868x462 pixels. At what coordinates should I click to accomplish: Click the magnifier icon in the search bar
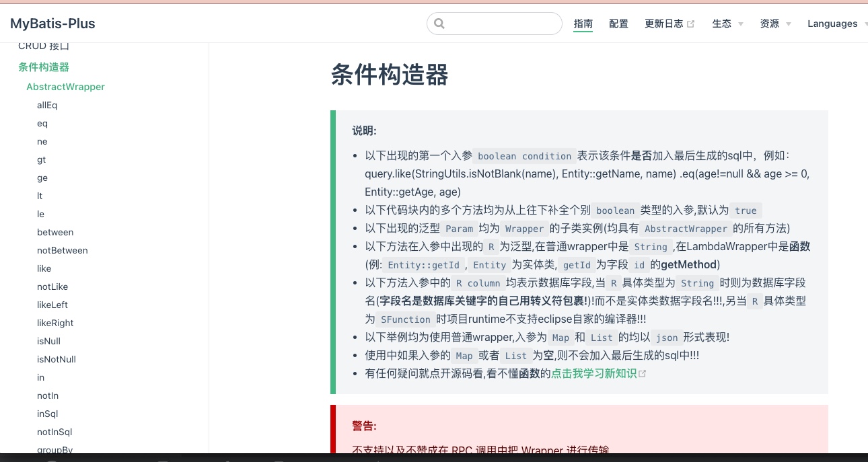[439, 23]
